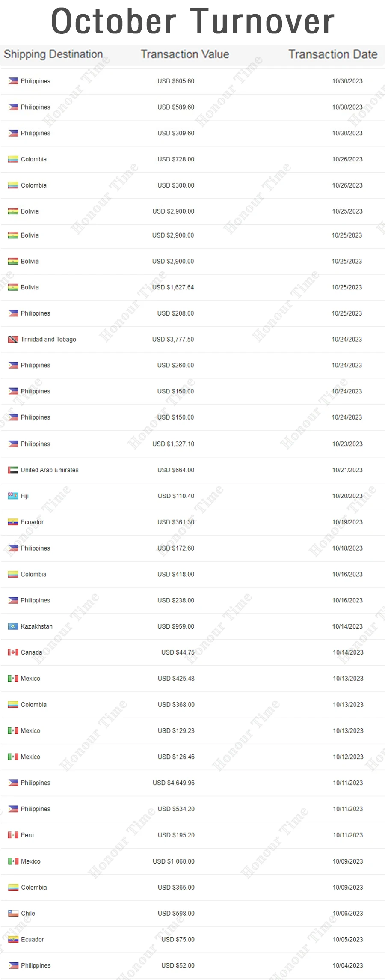Click the Ecuador flag beside USD $361.30
This screenshot has height=980, width=385.
pyautogui.click(x=13, y=522)
